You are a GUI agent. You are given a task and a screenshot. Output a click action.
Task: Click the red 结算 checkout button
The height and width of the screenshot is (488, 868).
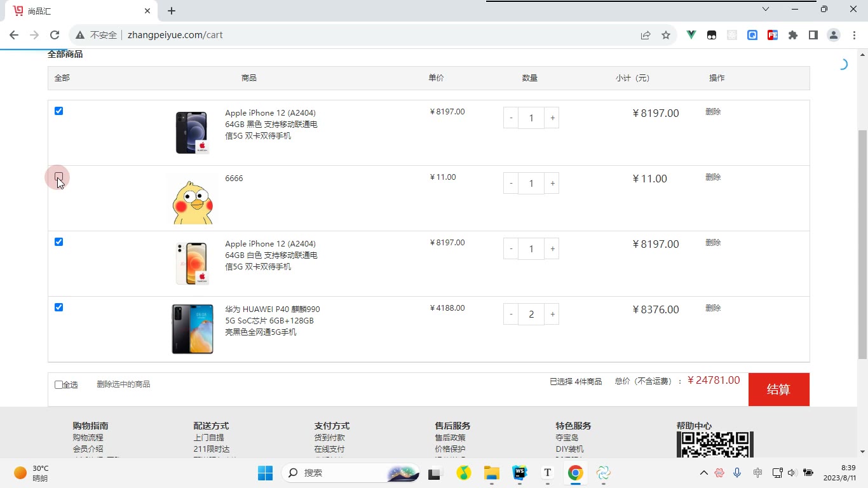click(779, 390)
